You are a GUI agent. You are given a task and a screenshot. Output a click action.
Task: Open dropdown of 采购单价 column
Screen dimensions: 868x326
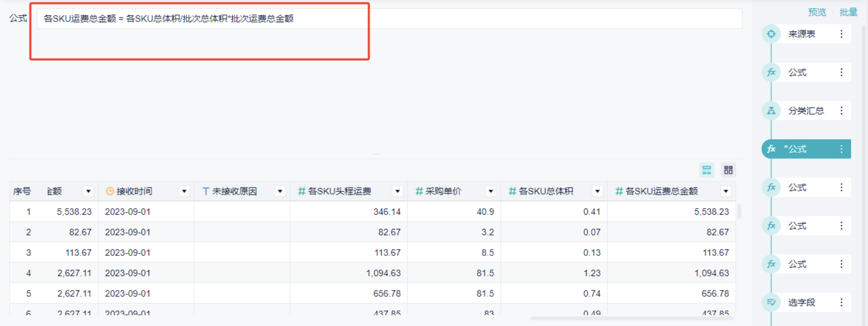pos(491,191)
